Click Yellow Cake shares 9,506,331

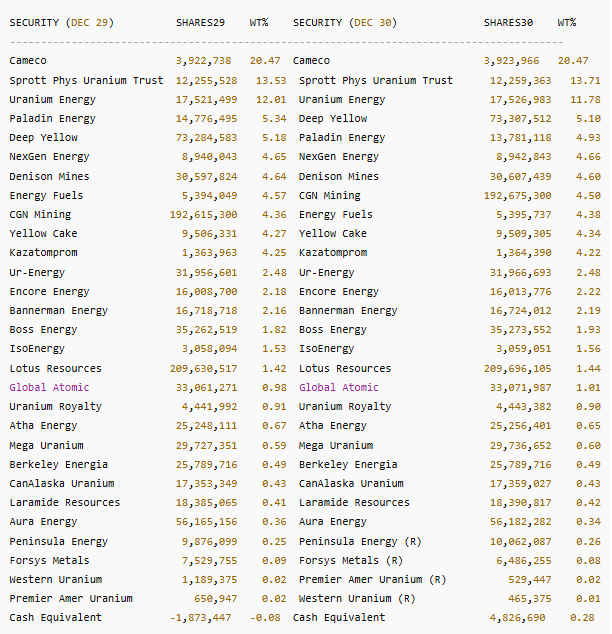[209, 234]
